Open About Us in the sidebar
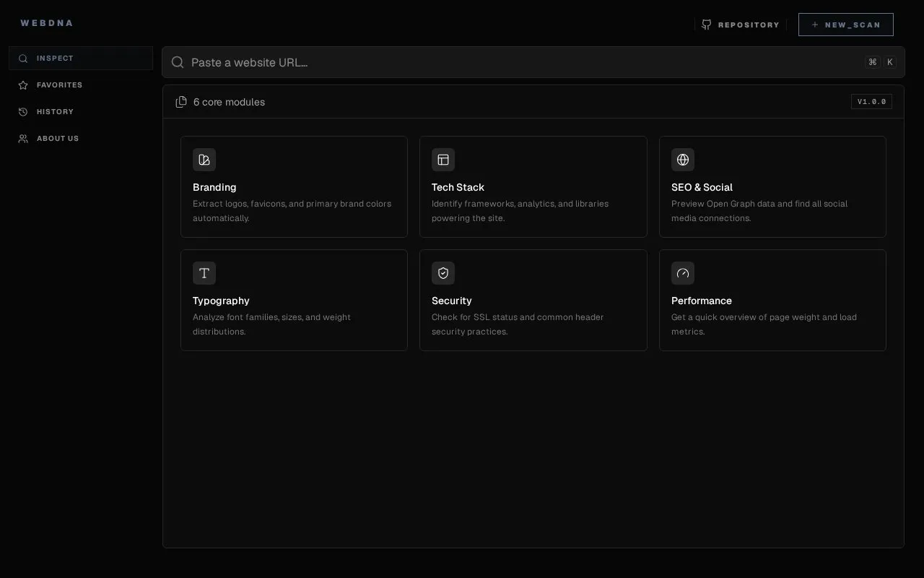The width and height of the screenshot is (924, 578). pyautogui.click(x=81, y=139)
